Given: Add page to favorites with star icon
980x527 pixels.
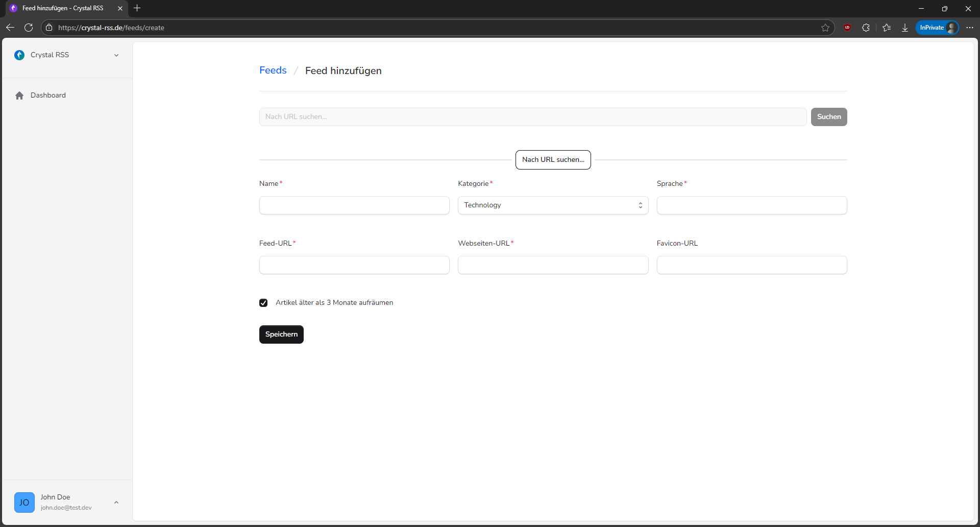Looking at the screenshot, I should [x=825, y=28].
